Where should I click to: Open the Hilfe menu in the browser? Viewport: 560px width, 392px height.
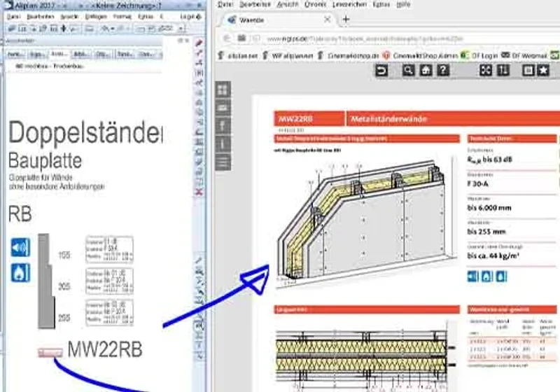pyautogui.click(x=403, y=5)
